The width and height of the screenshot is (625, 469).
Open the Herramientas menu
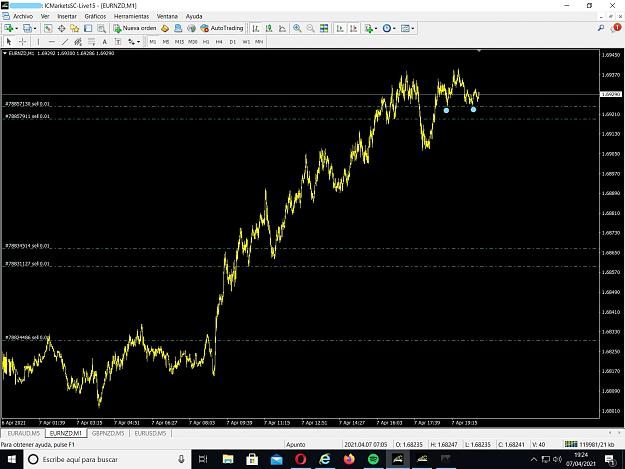[x=132, y=16]
